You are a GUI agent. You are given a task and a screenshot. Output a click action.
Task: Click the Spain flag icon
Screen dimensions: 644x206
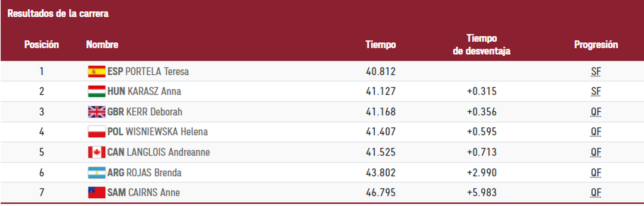point(97,71)
